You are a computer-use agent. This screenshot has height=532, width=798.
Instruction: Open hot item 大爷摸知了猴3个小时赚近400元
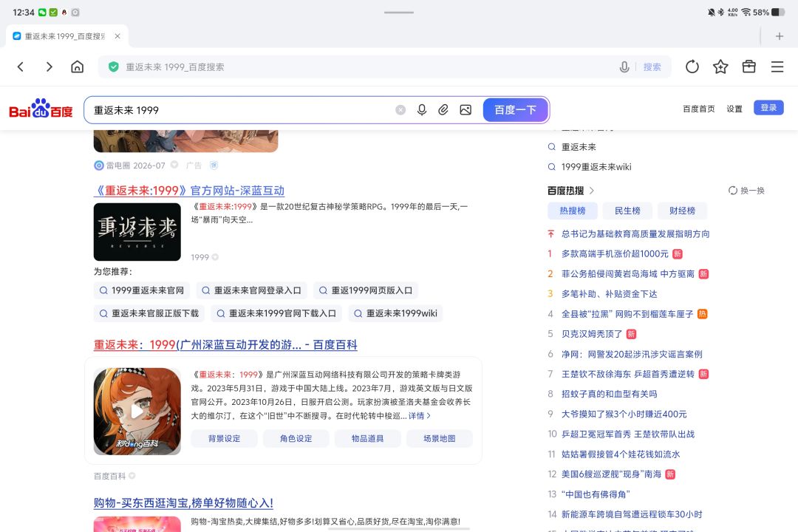coord(624,414)
